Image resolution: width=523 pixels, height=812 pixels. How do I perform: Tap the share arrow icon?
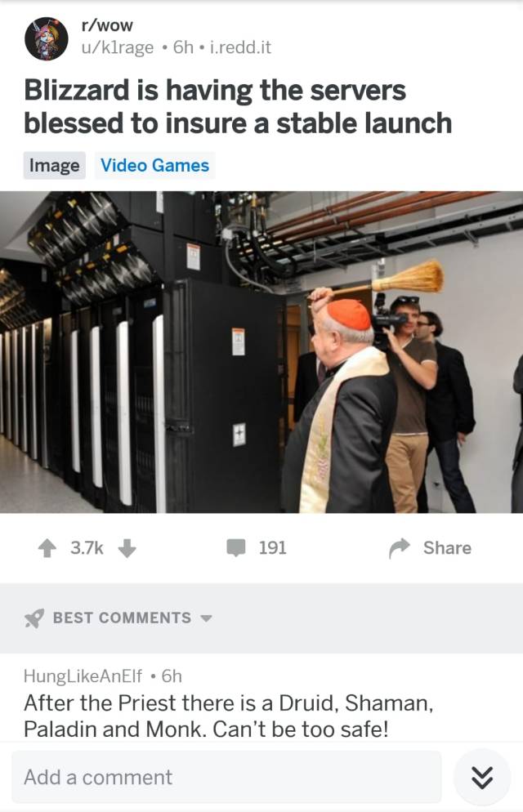tap(400, 548)
